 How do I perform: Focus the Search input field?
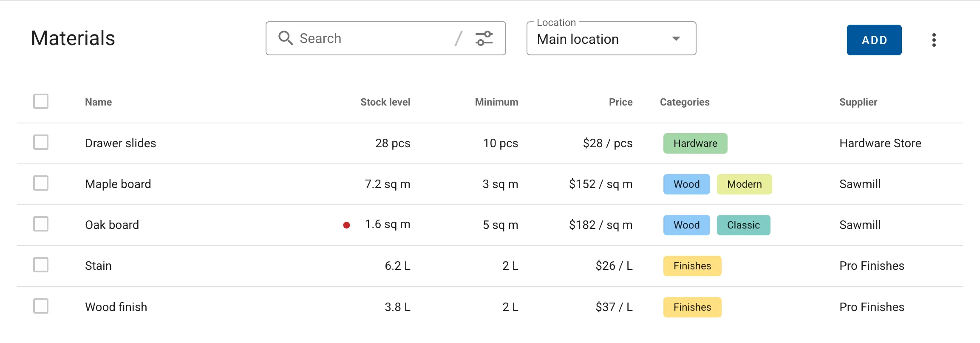(374, 38)
